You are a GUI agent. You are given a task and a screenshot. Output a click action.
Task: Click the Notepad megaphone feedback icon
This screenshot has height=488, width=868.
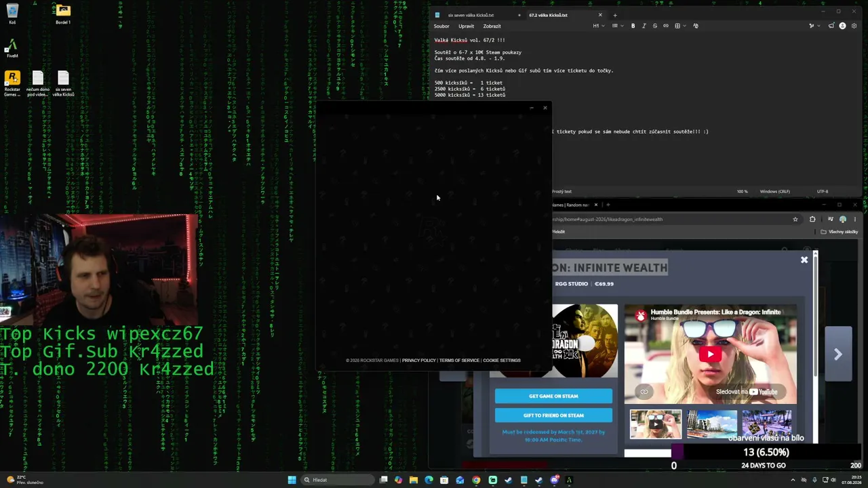click(831, 26)
